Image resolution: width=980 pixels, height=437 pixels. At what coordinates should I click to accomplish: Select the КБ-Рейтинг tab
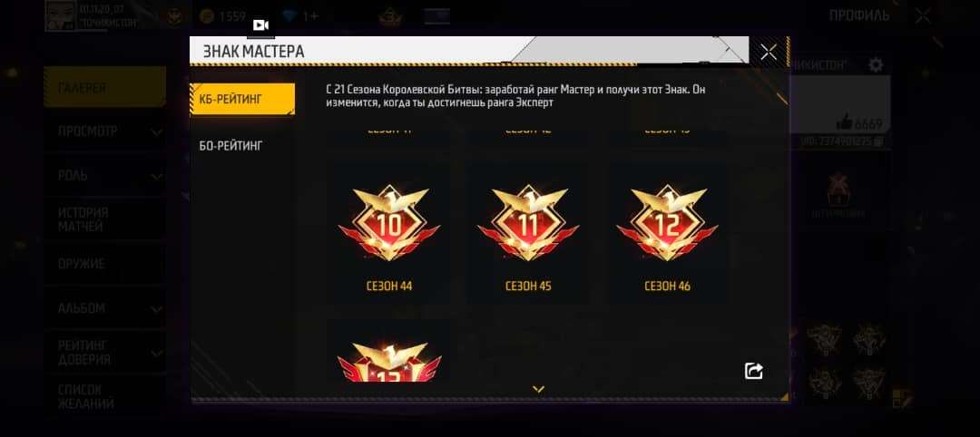[242, 99]
